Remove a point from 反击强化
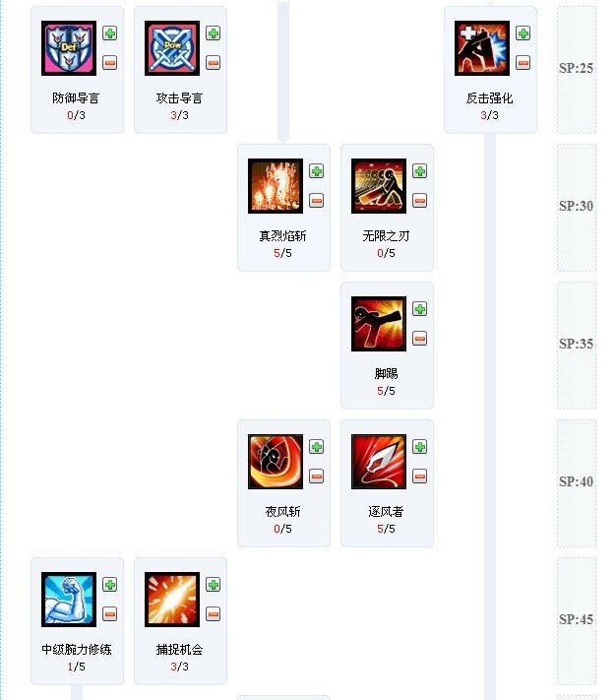 tap(523, 62)
